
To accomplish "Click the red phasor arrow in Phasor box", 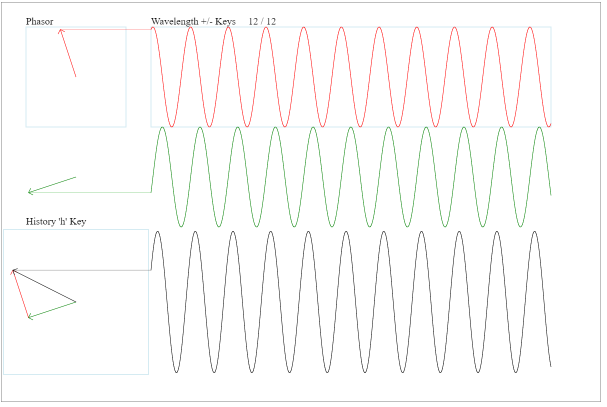I will click(67, 53).
